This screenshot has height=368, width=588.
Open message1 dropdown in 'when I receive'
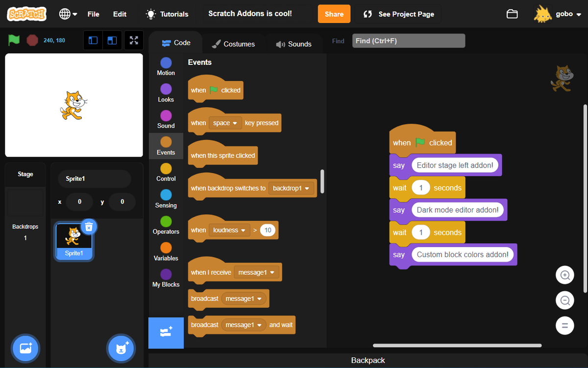(x=256, y=272)
